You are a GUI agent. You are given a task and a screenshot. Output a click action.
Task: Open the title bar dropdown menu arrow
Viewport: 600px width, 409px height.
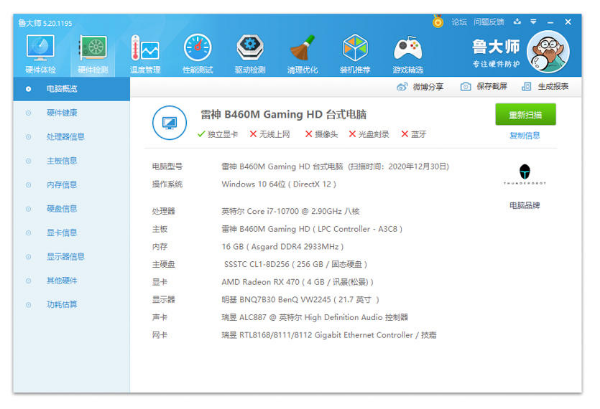coord(533,22)
